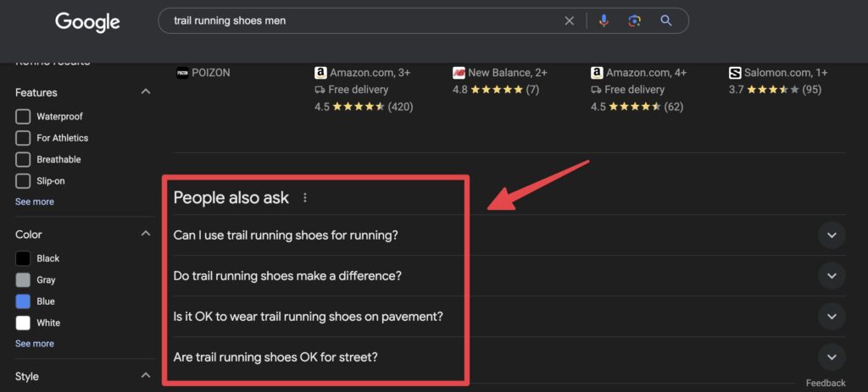
Task: Select the Black color swatch
Action: click(x=23, y=258)
